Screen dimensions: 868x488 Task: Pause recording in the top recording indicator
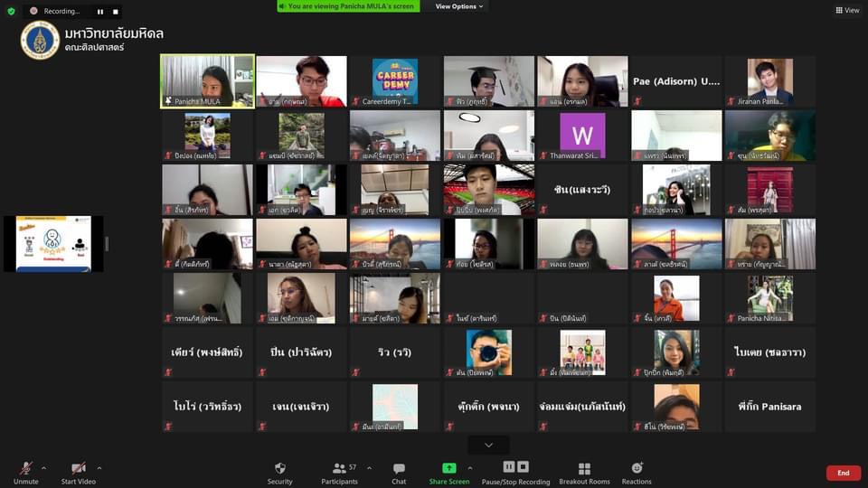[100, 12]
